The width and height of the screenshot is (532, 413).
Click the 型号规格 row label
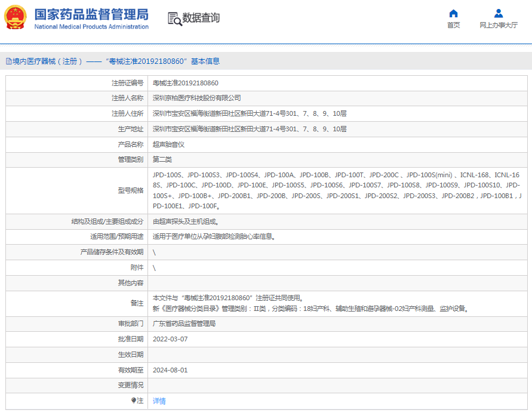[131, 190]
